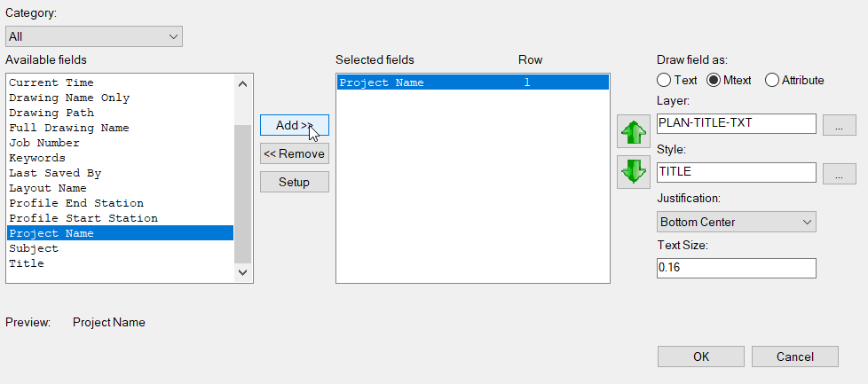This screenshot has width=868, height=384.
Task: Select Last Saved By field
Action: tap(121, 173)
